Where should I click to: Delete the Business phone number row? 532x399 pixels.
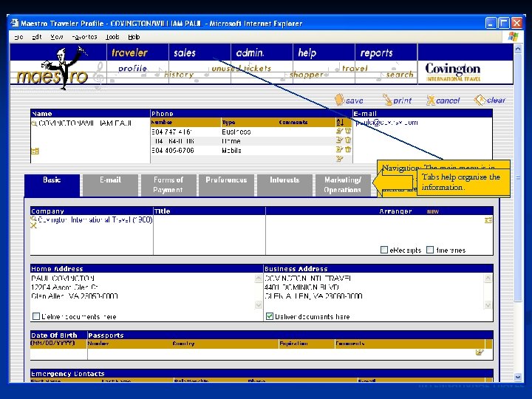[x=348, y=131]
